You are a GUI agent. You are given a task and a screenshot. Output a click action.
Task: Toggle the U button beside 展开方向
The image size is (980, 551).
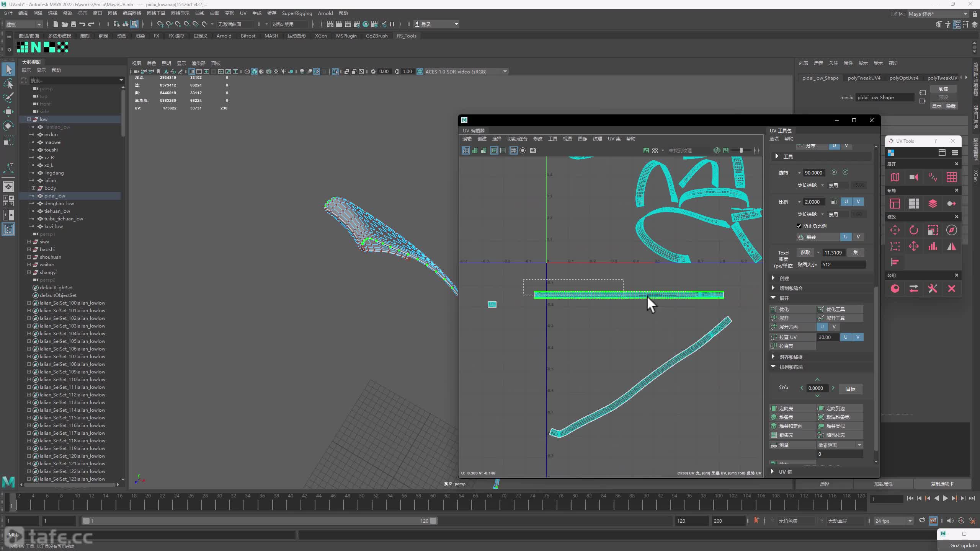pos(822,327)
